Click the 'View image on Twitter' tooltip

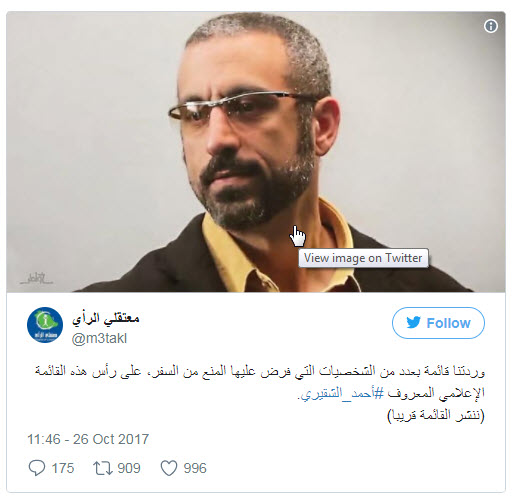(x=363, y=258)
